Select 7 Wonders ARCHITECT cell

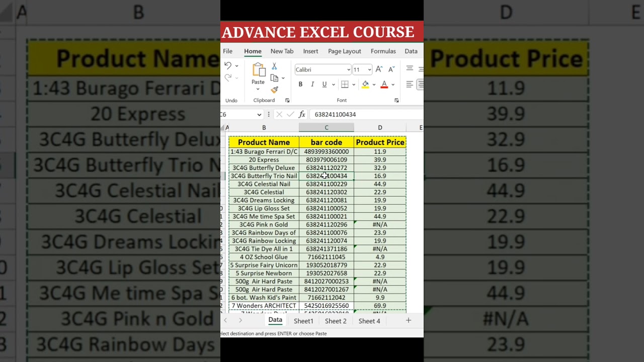click(x=264, y=306)
